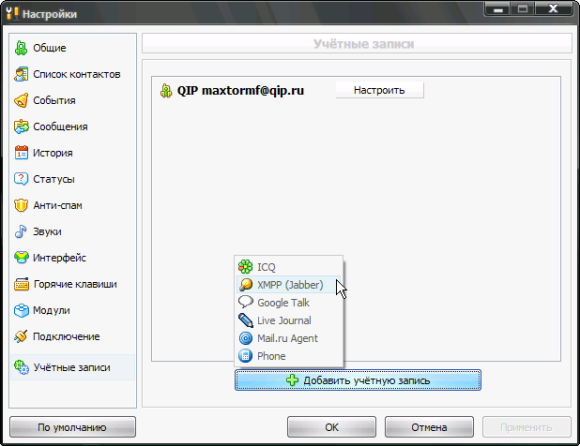Click Добавить учётную запись button
The height and width of the screenshot is (446, 580).
pyautogui.click(x=358, y=380)
